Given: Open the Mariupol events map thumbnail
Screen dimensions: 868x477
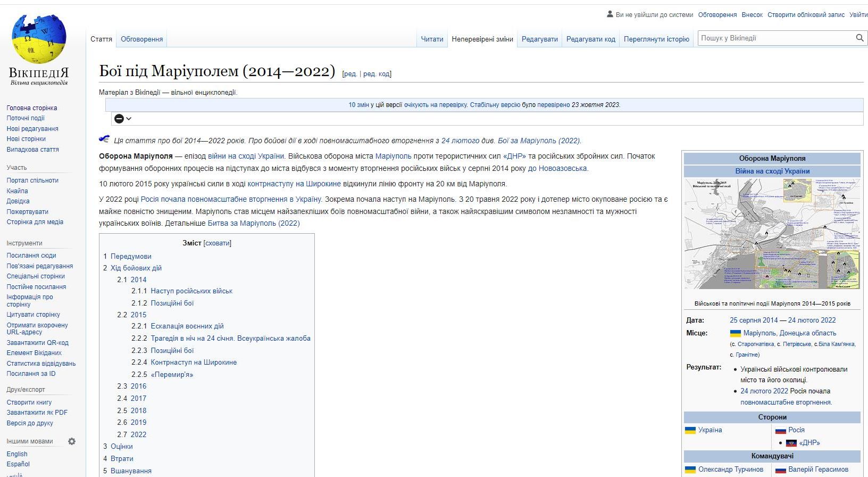Looking at the screenshot, I should pyautogui.click(x=772, y=234).
